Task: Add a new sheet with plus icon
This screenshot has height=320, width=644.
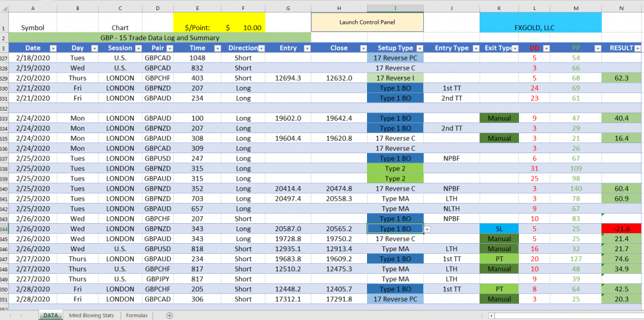Action: pos(169,316)
